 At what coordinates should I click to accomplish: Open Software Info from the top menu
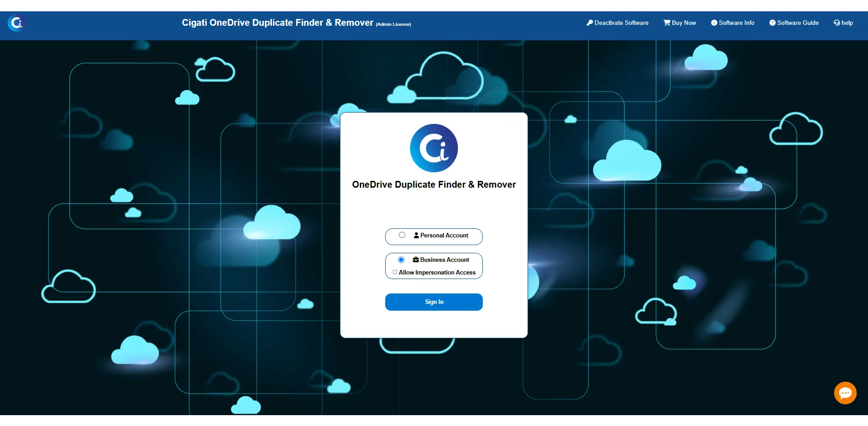[733, 23]
